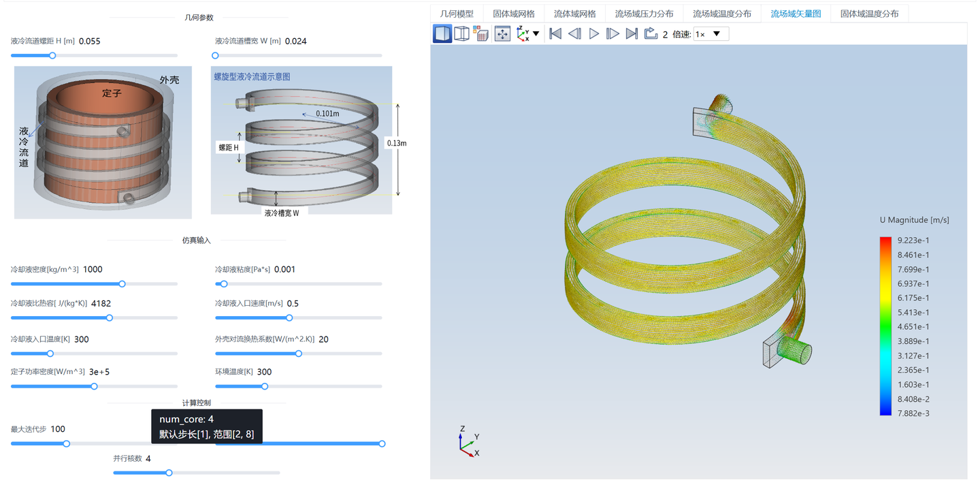Fit the model to the view
This screenshot has width=980, height=485.
click(502, 33)
